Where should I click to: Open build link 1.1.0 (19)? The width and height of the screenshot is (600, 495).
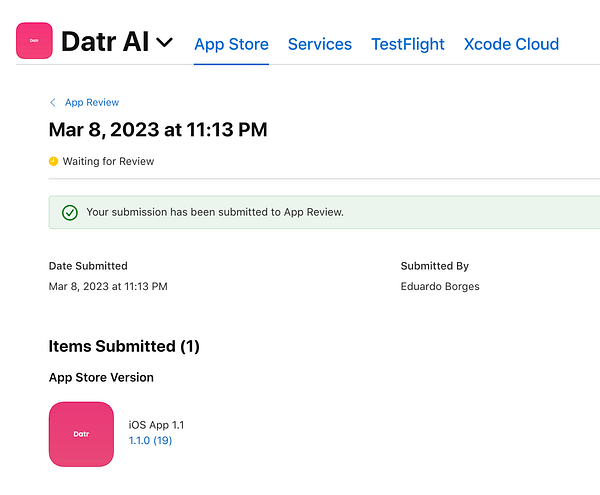(150, 440)
